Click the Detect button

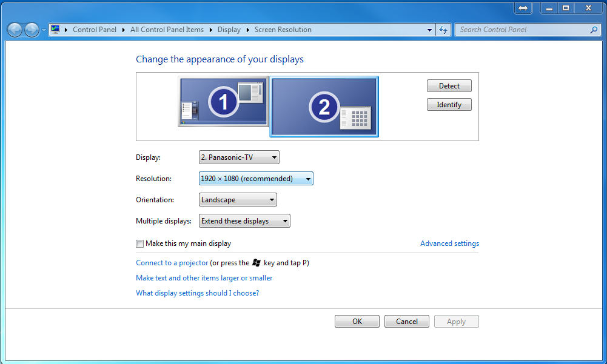point(449,86)
